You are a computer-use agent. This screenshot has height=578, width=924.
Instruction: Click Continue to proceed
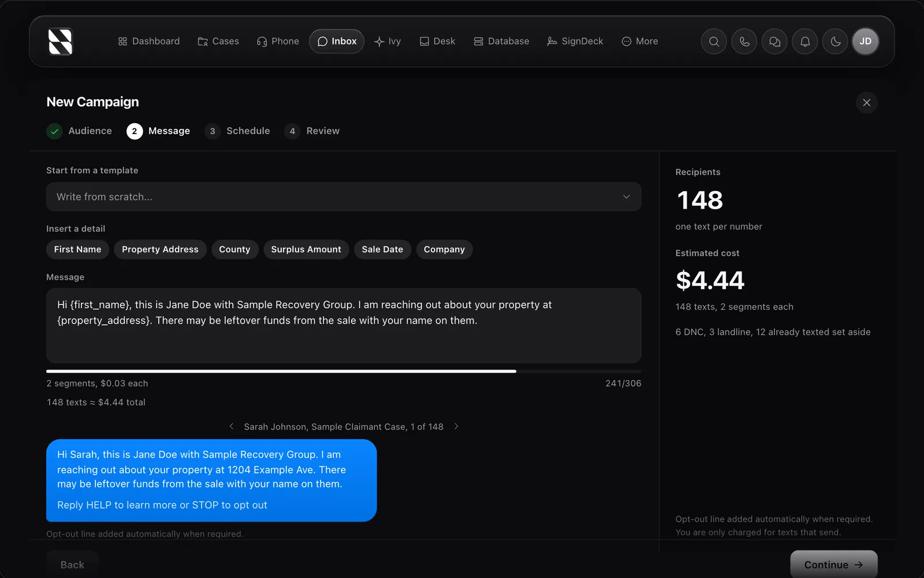pos(834,565)
